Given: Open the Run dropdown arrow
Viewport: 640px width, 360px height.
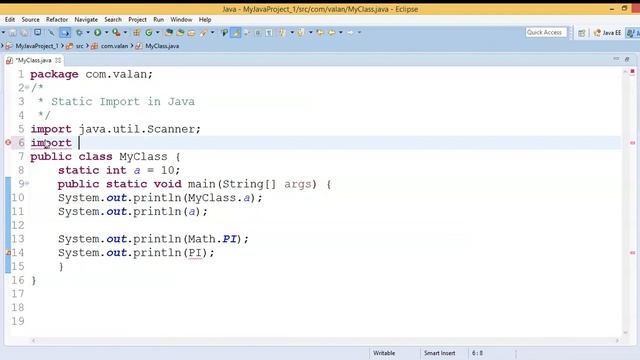Looking at the screenshot, I should tap(107, 33).
